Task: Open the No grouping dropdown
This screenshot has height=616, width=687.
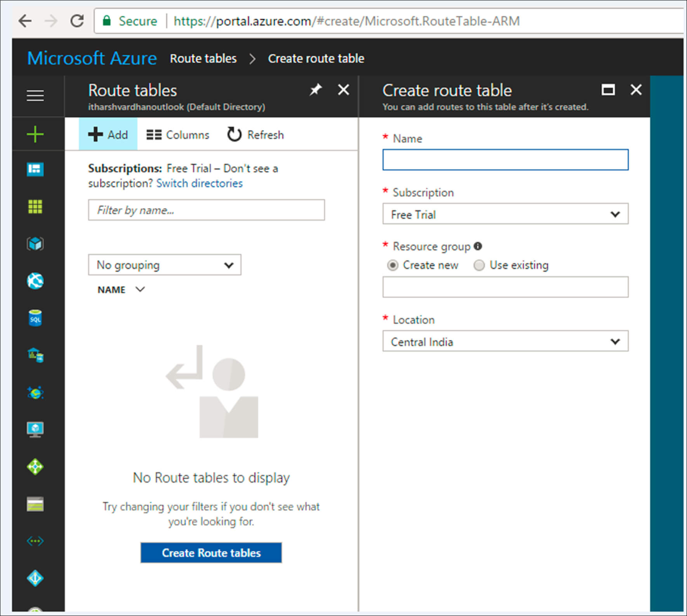Action: pyautogui.click(x=165, y=265)
